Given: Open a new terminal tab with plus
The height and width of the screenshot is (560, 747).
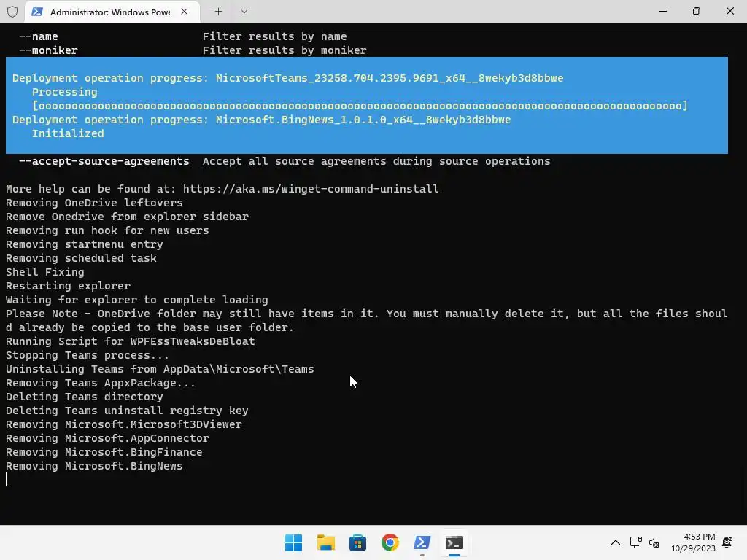Looking at the screenshot, I should click(x=218, y=12).
